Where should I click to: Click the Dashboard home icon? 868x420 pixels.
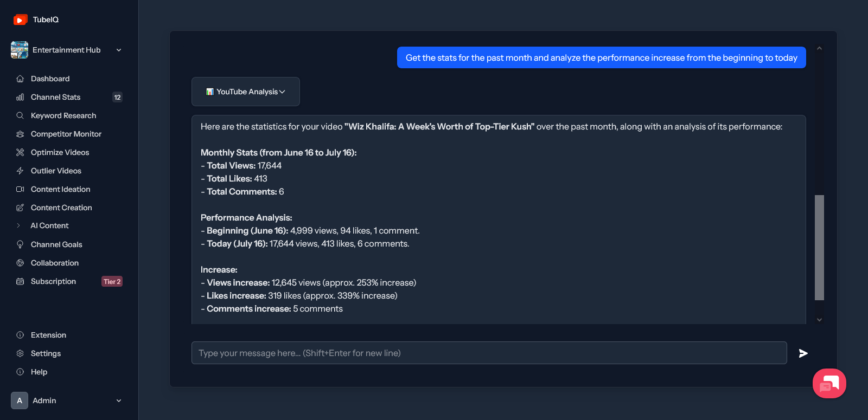click(x=20, y=79)
